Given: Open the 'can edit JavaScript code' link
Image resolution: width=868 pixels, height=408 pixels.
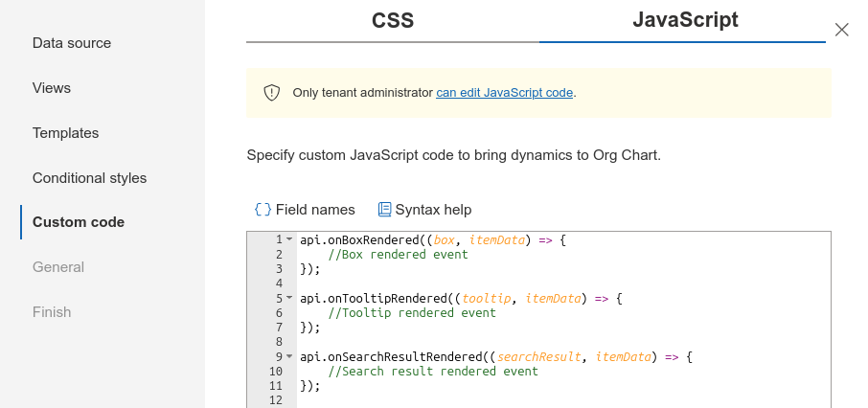Looking at the screenshot, I should point(504,93).
